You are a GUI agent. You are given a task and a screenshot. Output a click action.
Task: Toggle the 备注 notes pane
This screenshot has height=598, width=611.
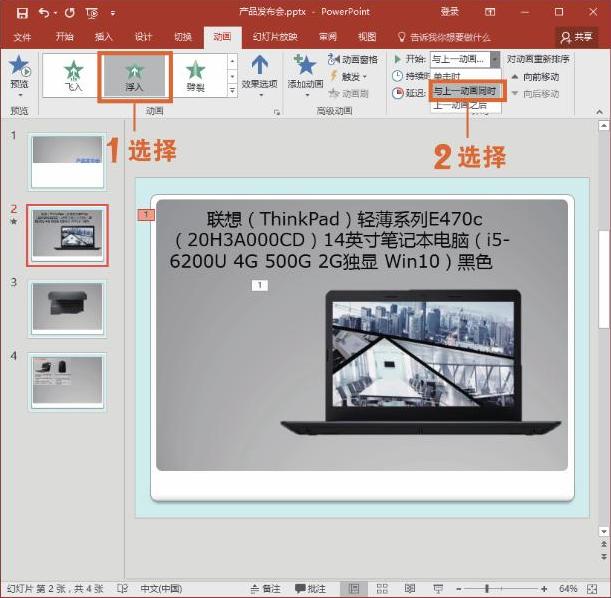265,589
